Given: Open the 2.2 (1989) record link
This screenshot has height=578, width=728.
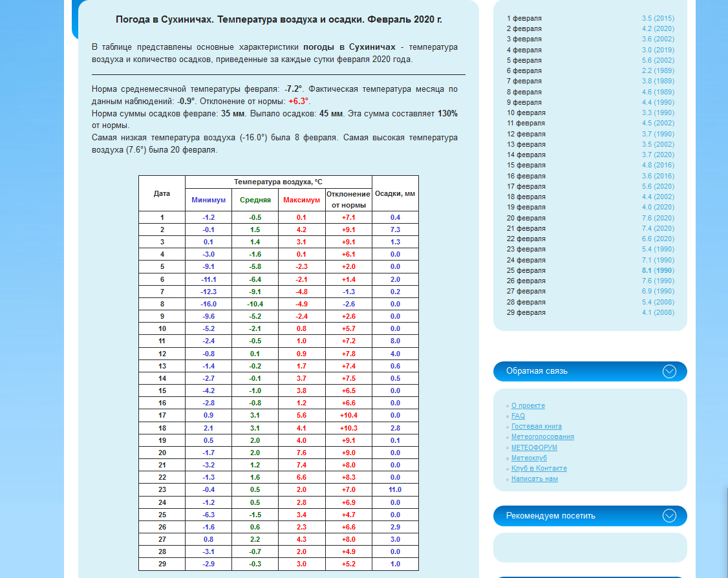Looking at the screenshot, I should [x=658, y=70].
